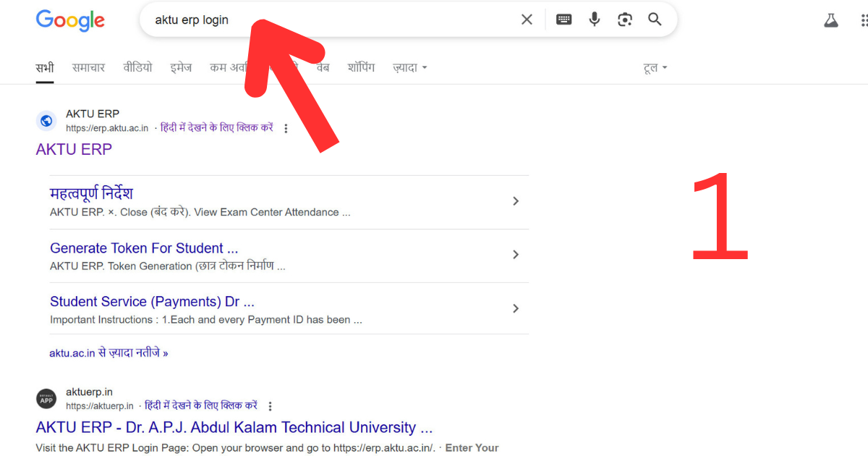The height and width of the screenshot is (456, 868).
Task: Select the सभी results tab
Action: (x=45, y=68)
